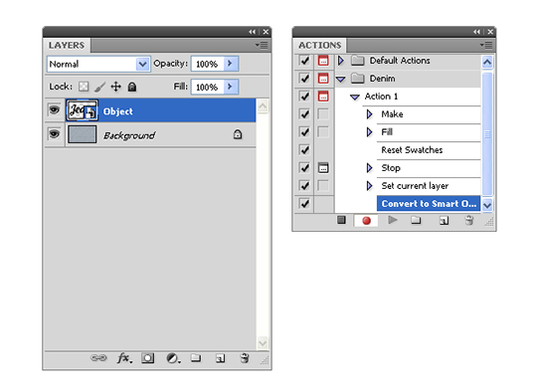This screenshot has height=392, width=537.
Task: Uncheck Action 1 checkbox
Action: click(304, 97)
